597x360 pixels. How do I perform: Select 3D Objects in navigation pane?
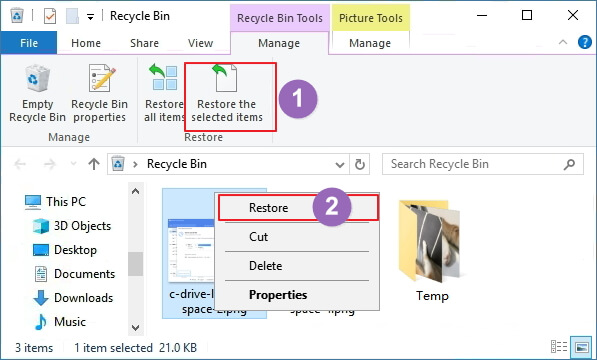(x=72, y=226)
